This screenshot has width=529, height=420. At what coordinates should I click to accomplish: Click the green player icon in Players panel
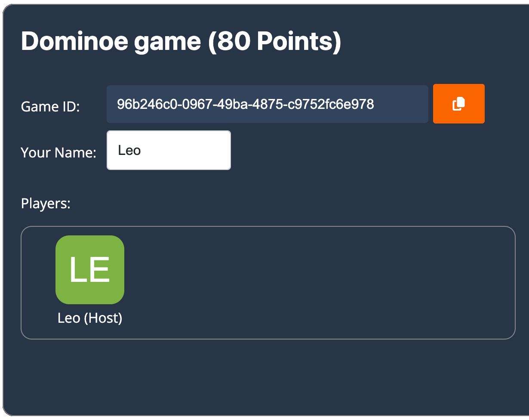coord(90,269)
